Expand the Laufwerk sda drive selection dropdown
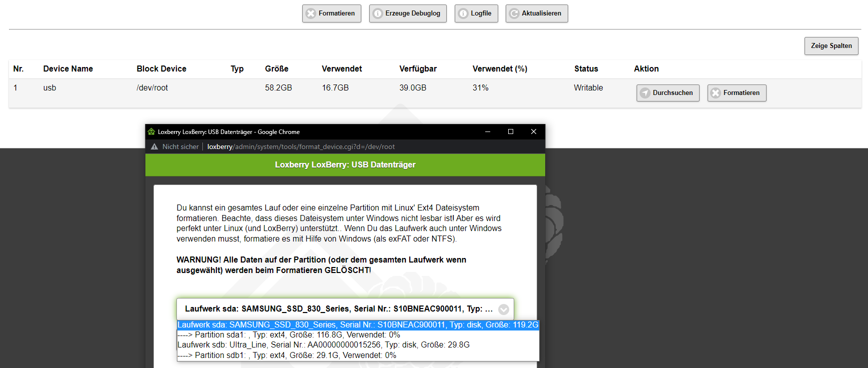The width and height of the screenshot is (868, 368). [345, 309]
